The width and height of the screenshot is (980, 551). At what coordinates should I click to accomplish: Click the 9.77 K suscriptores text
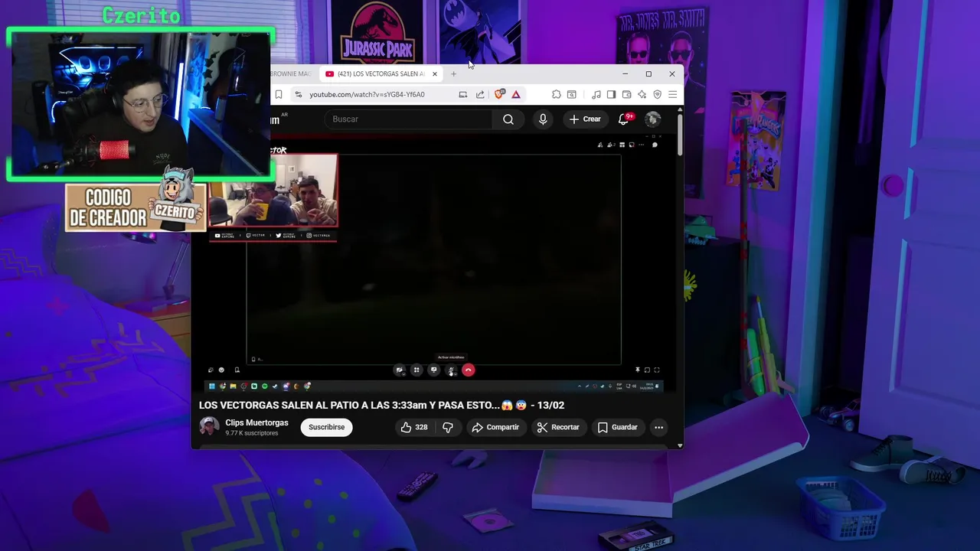pos(252,433)
